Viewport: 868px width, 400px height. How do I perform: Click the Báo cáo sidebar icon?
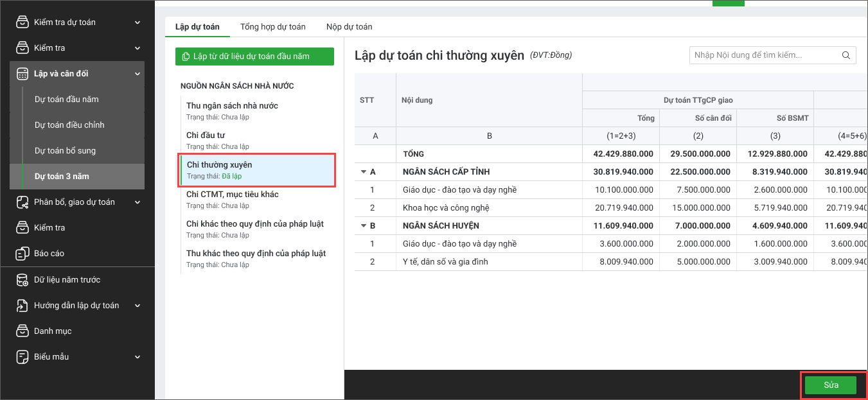pos(22,254)
